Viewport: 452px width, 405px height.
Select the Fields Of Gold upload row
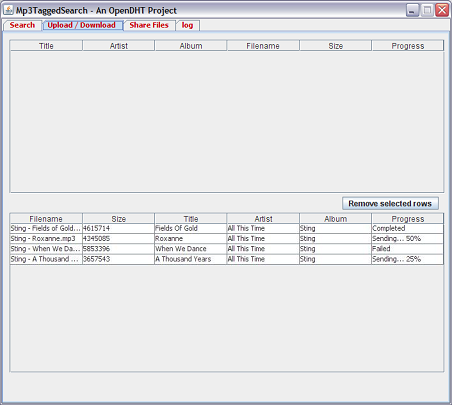(x=227, y=229)
